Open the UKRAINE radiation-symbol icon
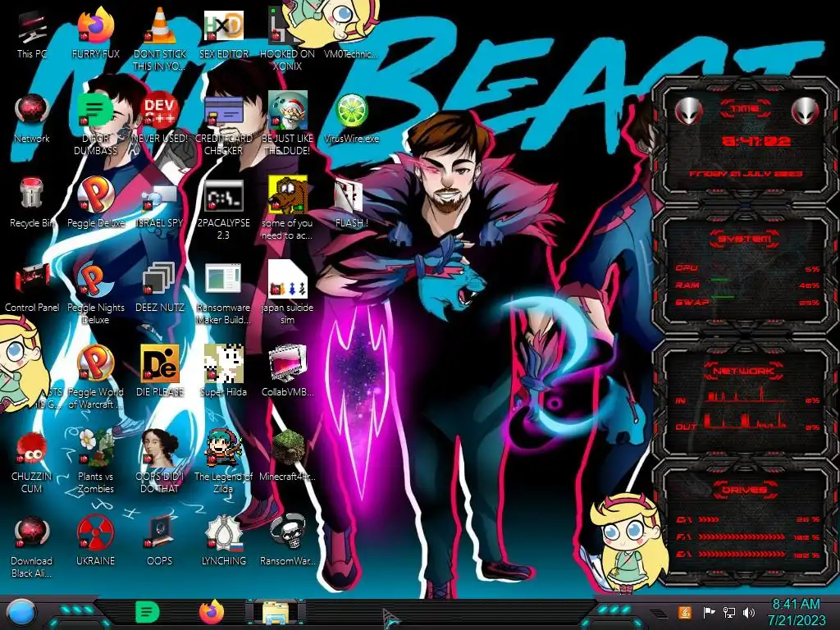This screenshot has height=630, width=840. click(95, 541)
